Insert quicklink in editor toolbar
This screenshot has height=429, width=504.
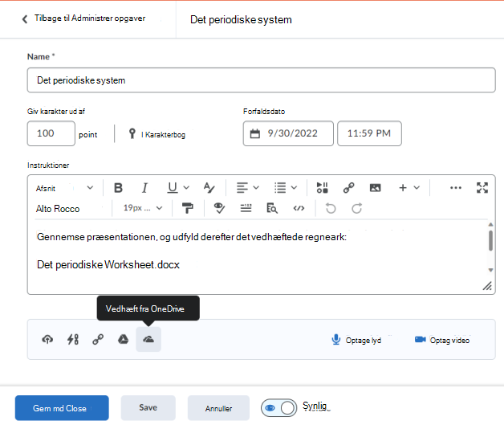(x=348, y=188)
